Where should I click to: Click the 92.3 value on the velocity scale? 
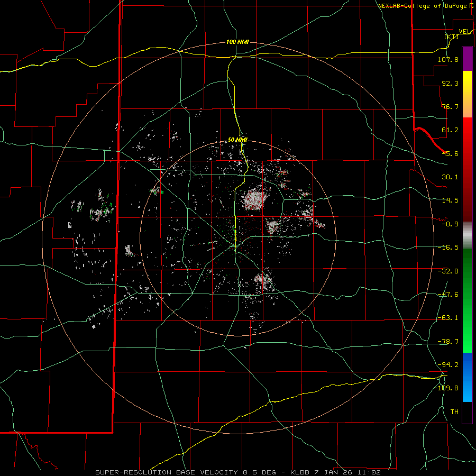(450, 83)
